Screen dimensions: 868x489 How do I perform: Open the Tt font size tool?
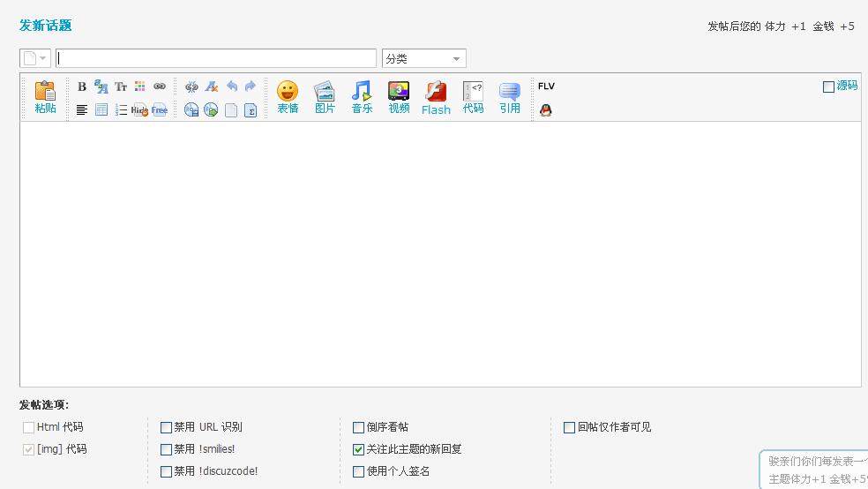(121, 87)
